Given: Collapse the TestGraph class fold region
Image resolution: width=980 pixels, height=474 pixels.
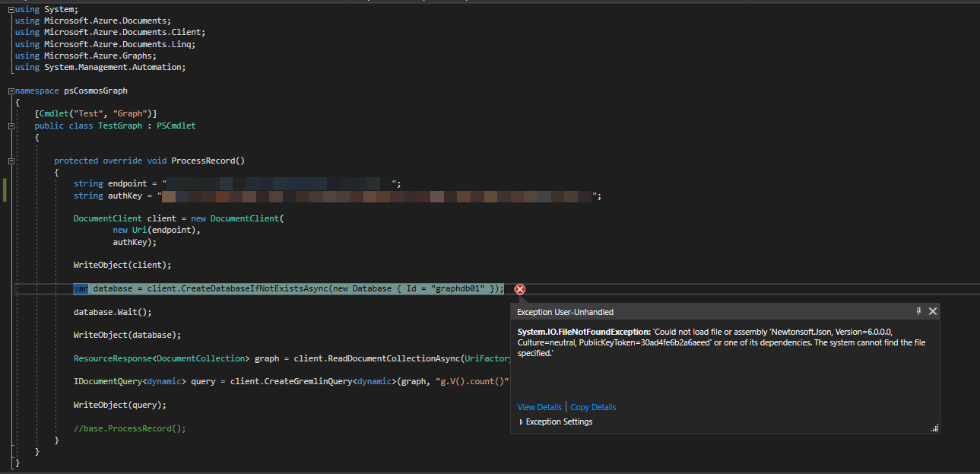Looking at the screenshot, I should coord(11,125).
